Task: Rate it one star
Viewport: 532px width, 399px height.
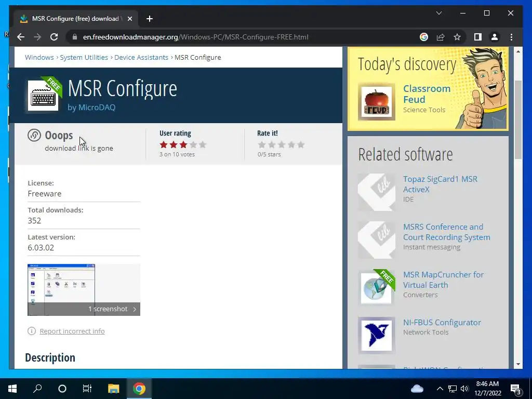Action: pyautogui.click(x=262, y=145)
